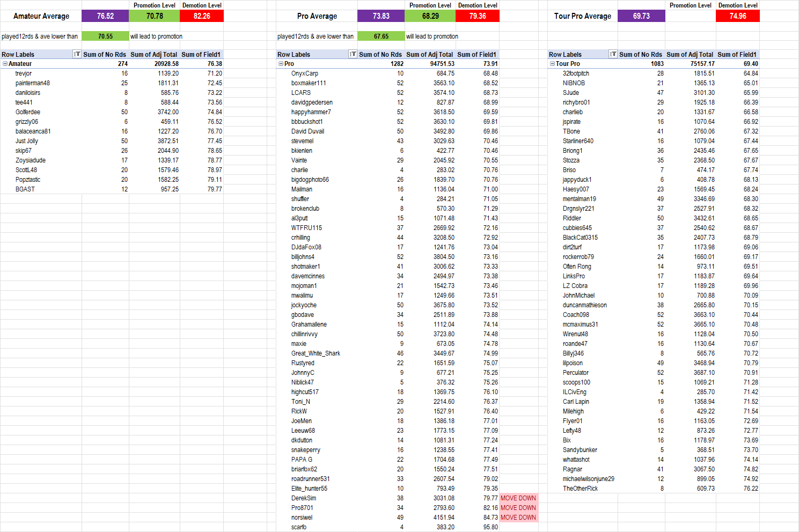Select the green 67.65 threshold cell

point(381,36)
